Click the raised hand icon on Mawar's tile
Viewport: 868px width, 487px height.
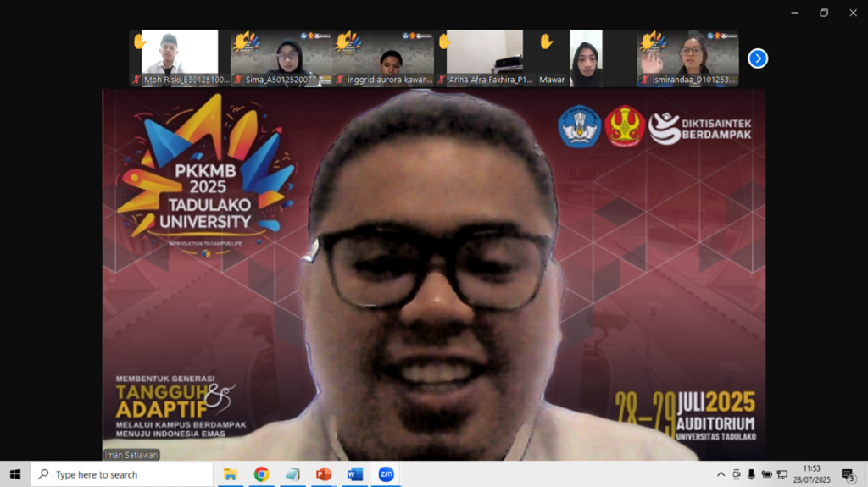(x=547, y=41)
